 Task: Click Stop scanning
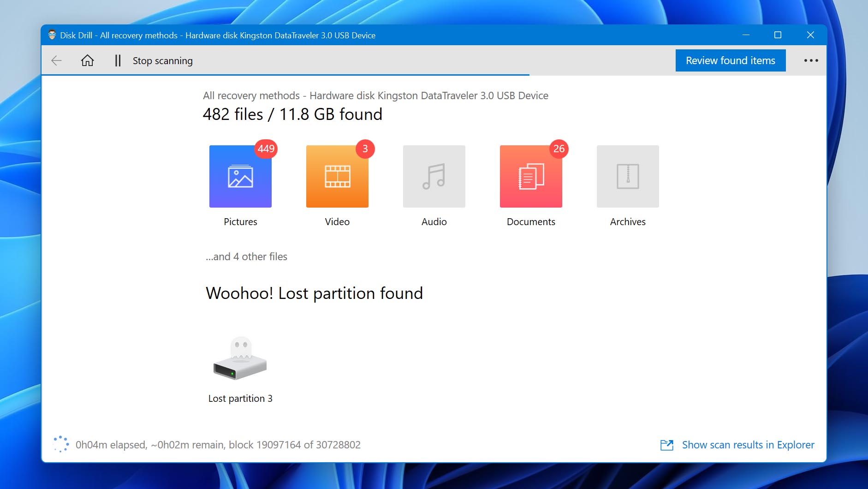[x=163, y=61]
